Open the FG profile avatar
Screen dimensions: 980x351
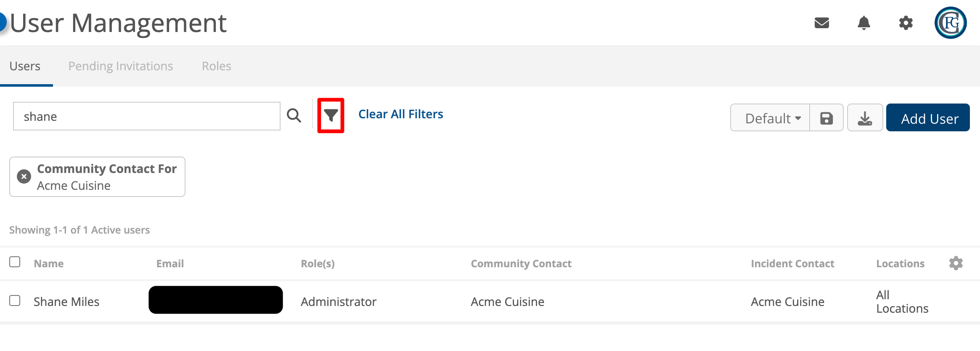951,23
